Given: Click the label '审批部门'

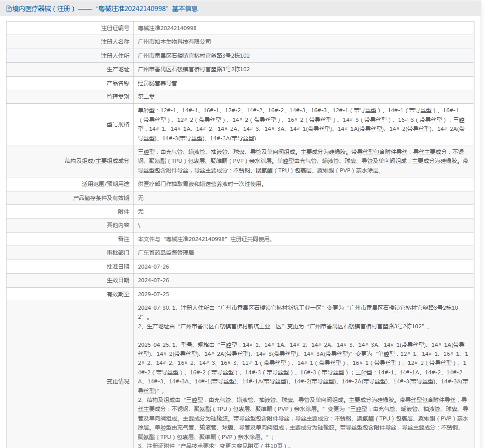Looking at the screenshot, I should 118,253.
